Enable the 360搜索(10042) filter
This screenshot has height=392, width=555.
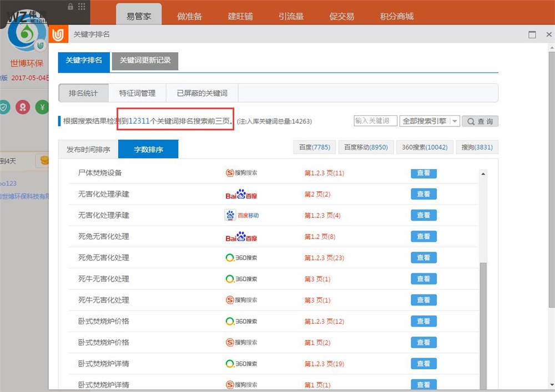[x=424, y=147]
